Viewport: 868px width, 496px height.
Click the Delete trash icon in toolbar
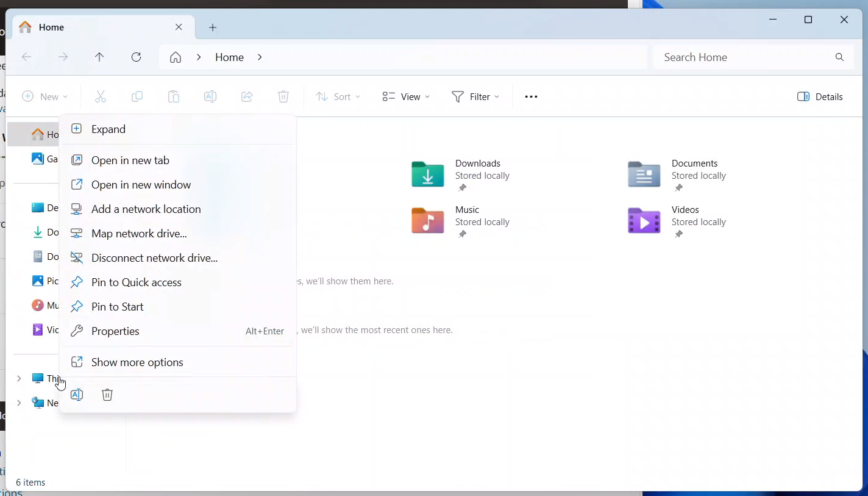coord(283,96)
